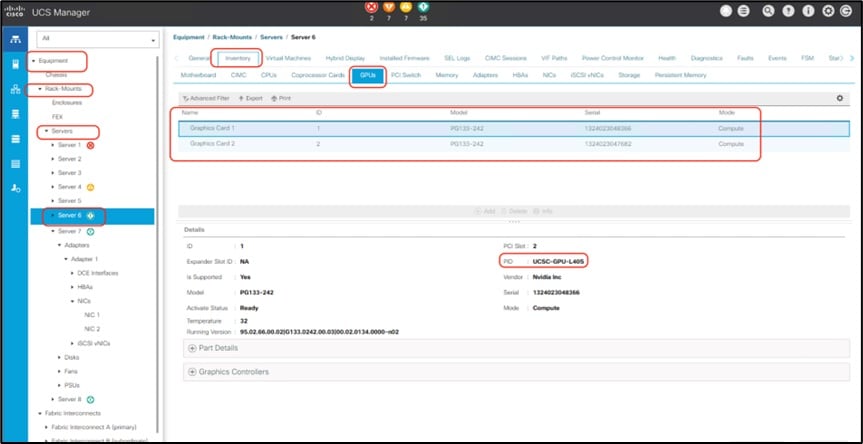Open the Installed Firmware tab
Viewport: 863px width, 444px height.
[x=405, y=58]
